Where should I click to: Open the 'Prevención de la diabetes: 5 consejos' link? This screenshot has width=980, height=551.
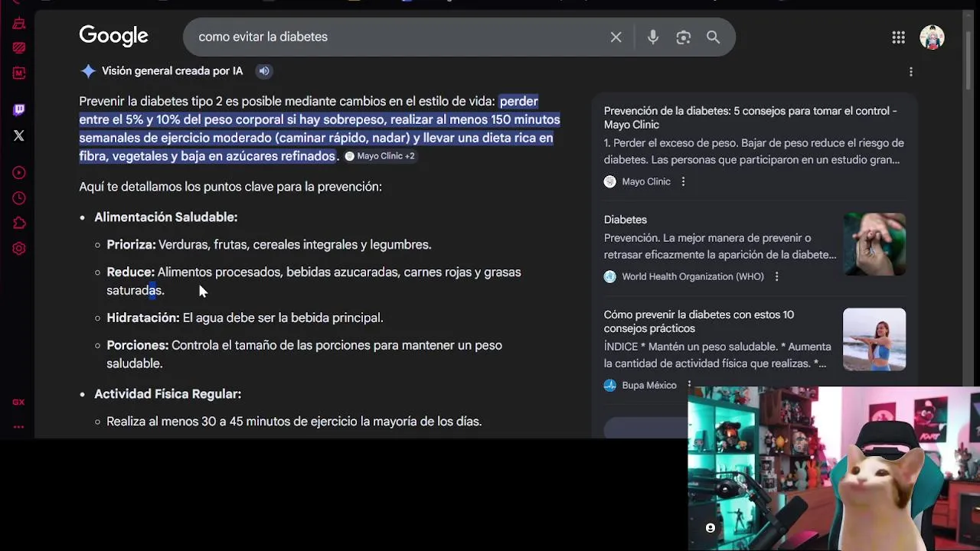coord(750,118)
